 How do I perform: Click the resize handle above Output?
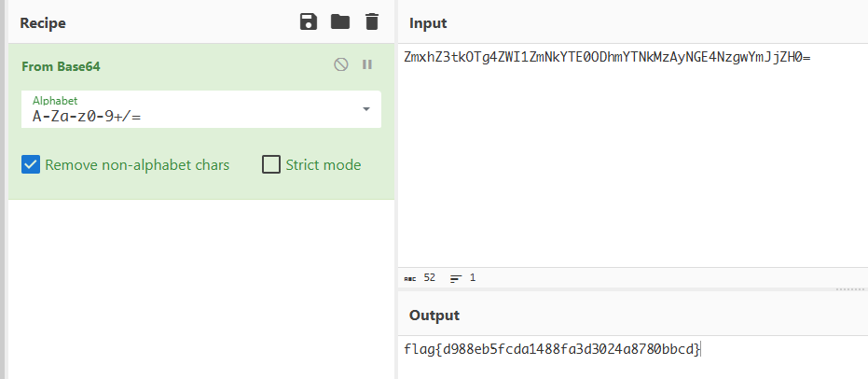[851, 289]
